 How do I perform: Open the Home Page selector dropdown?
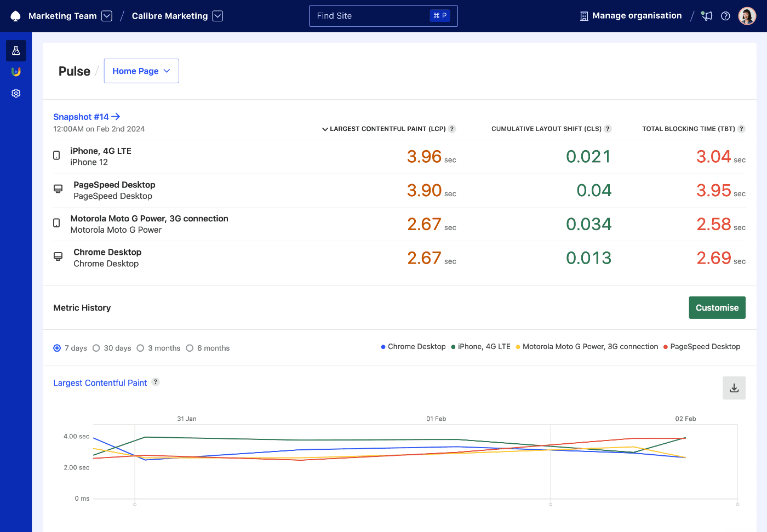pyautogui.click(x=141, y=71)
